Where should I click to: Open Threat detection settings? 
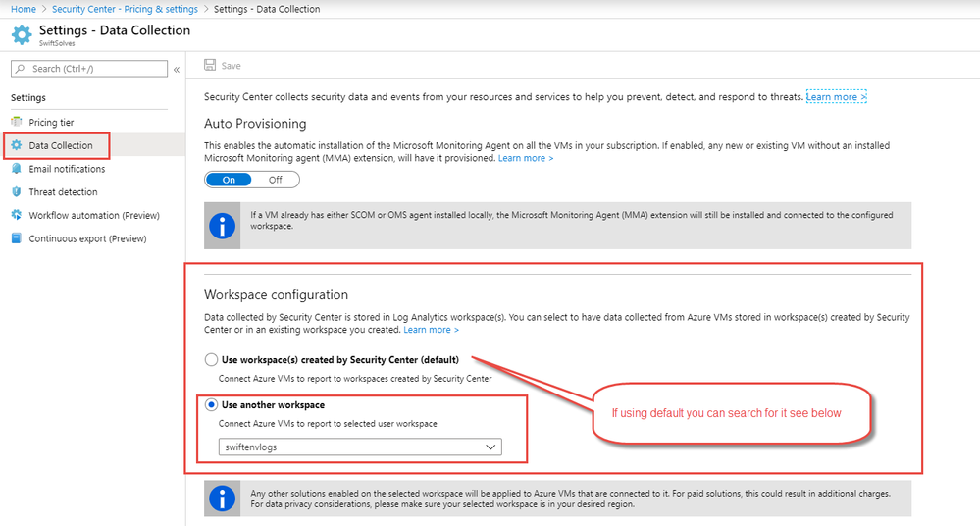(x=63, y=192)
